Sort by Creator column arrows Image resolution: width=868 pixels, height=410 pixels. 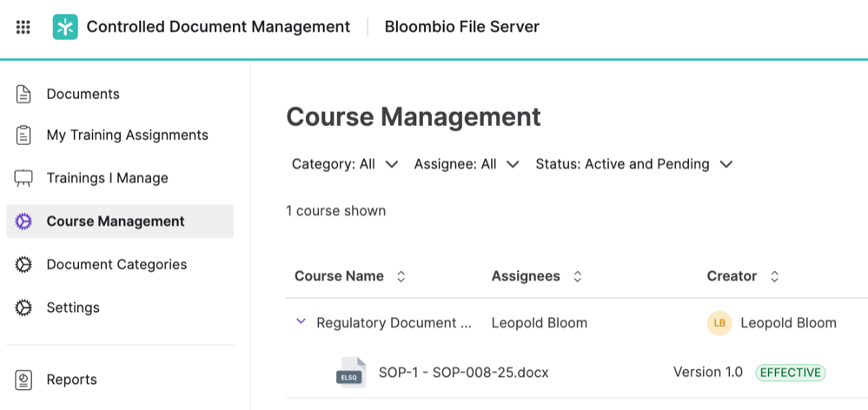pyautogui.click(x=775, y=276)
